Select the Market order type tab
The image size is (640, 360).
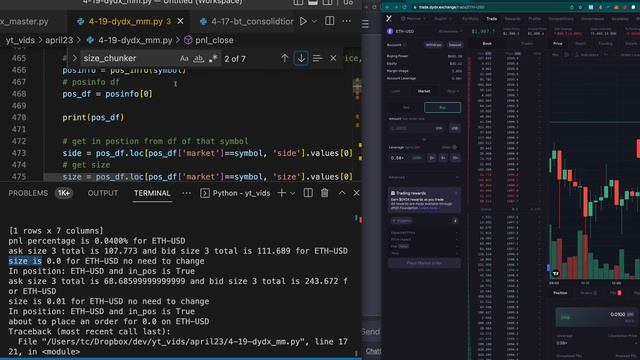[x=424, y=91]
